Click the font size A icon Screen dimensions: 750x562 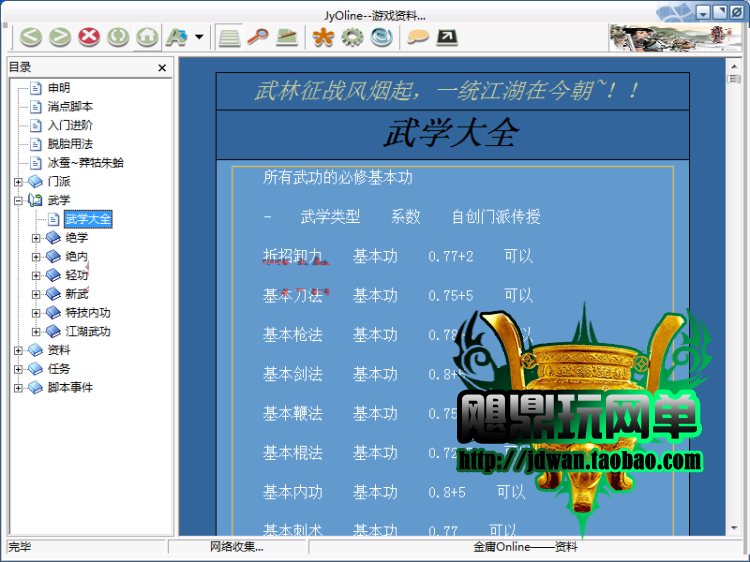coord(176,37)
